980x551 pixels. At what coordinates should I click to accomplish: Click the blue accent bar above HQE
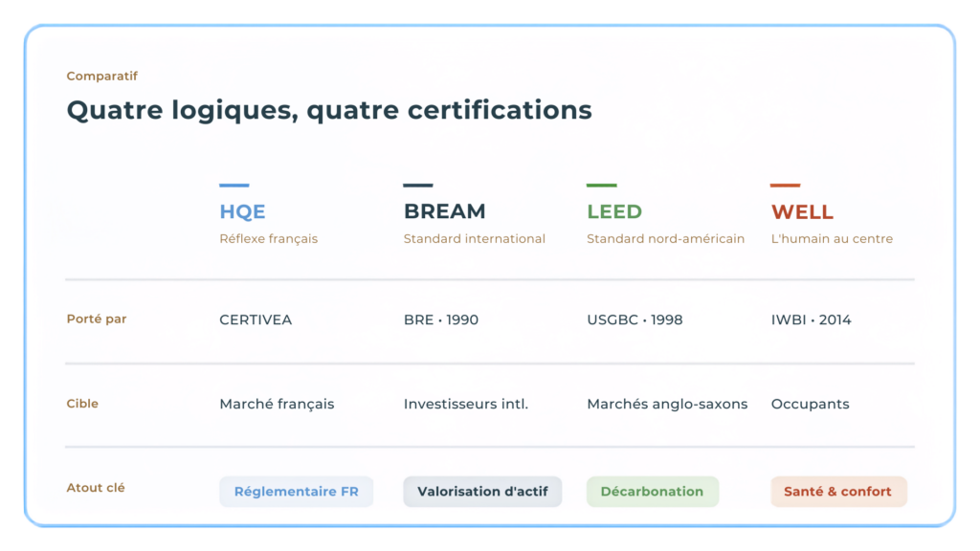234,185
